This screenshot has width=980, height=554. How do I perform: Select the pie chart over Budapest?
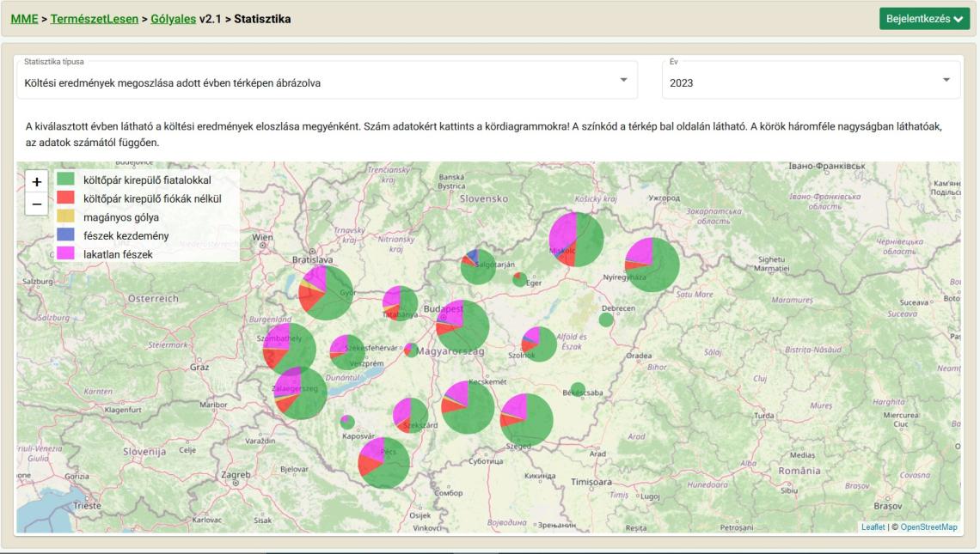(462, 326)
